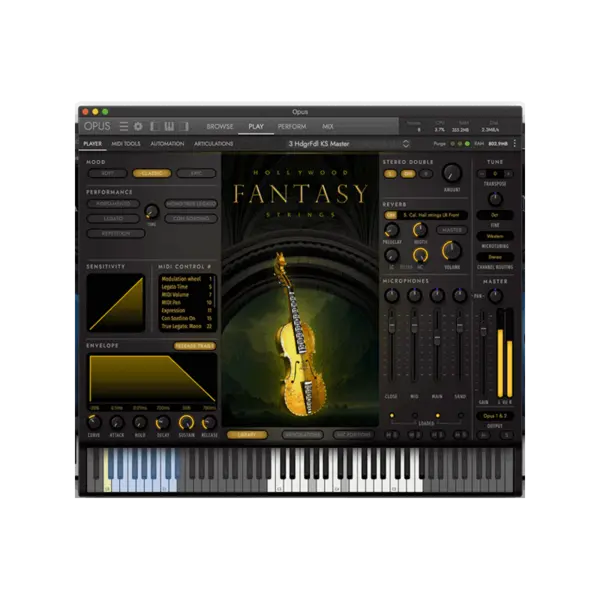Click the brightest green Purge indicator dot
This screenshot has height=600, width=600.
pos(467,144)
